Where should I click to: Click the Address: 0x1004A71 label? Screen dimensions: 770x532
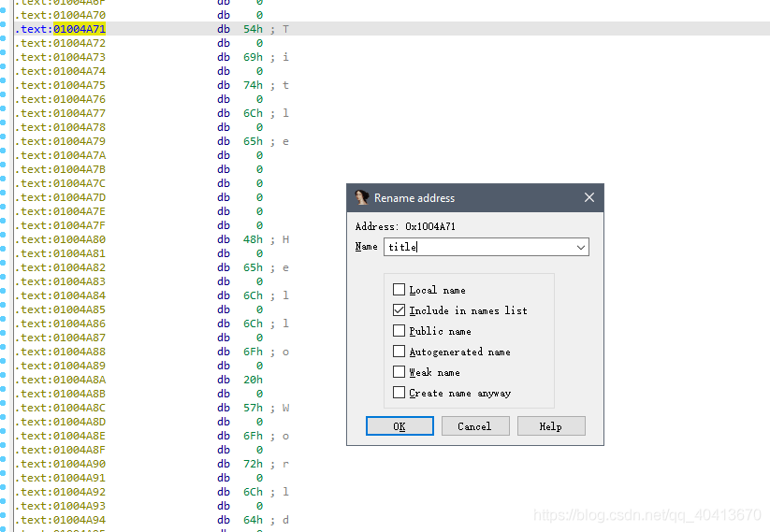point(405,226)
